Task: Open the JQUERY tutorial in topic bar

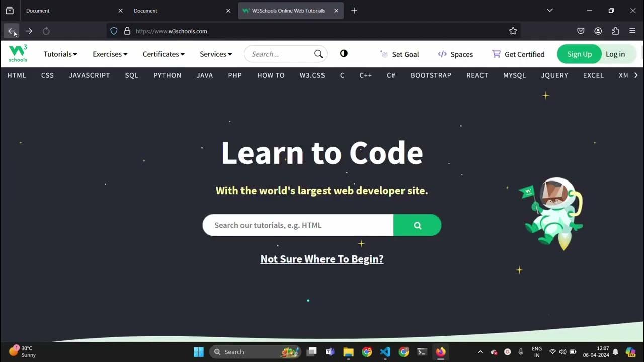Action: (x=554, y=75)
